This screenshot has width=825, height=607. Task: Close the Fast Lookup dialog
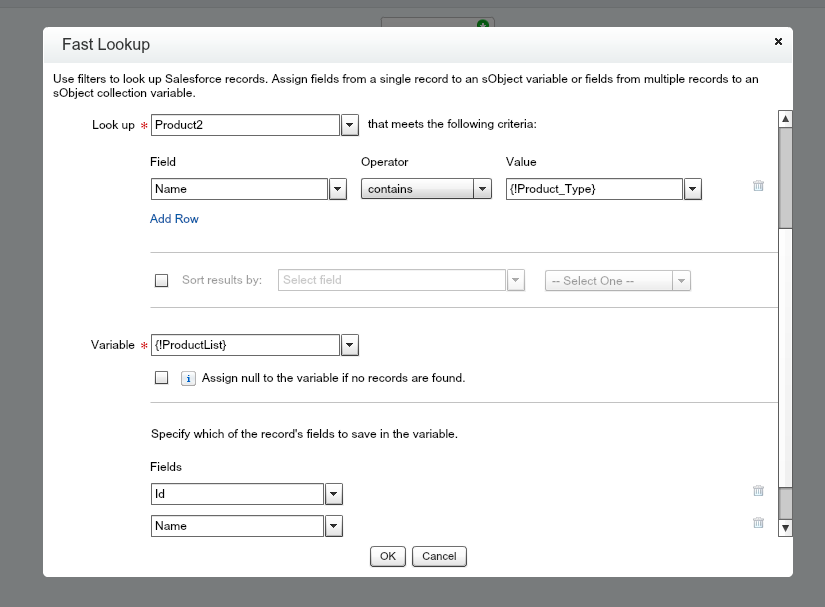pos(779,42)
